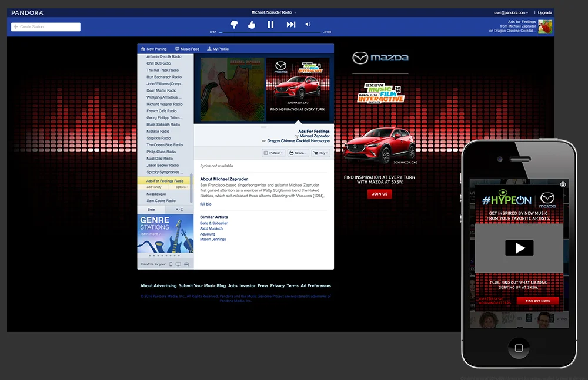Open Ads For Feelings song link
The width and height of the screenshot is (588, 380).
coord(314,131)
